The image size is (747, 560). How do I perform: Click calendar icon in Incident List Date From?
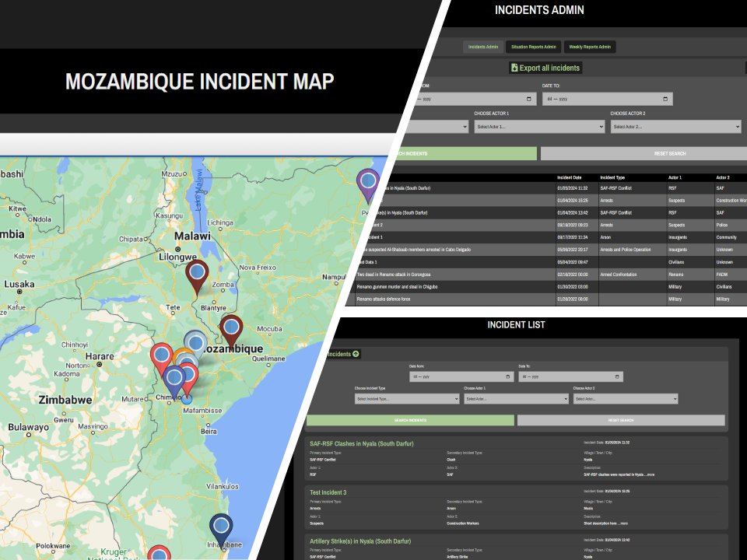(x=509, y=376)
